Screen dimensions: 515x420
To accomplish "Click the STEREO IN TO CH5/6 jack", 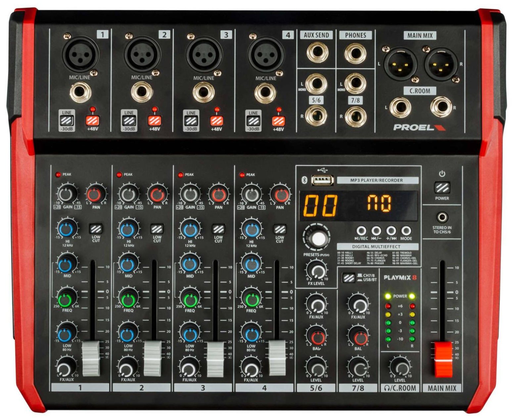I will [442, 218].
